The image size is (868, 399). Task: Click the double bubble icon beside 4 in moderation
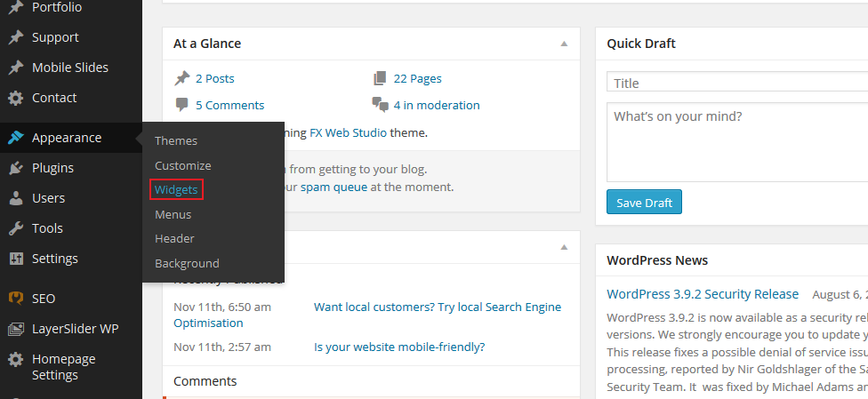pyautogui.click(x=381, y=105)
